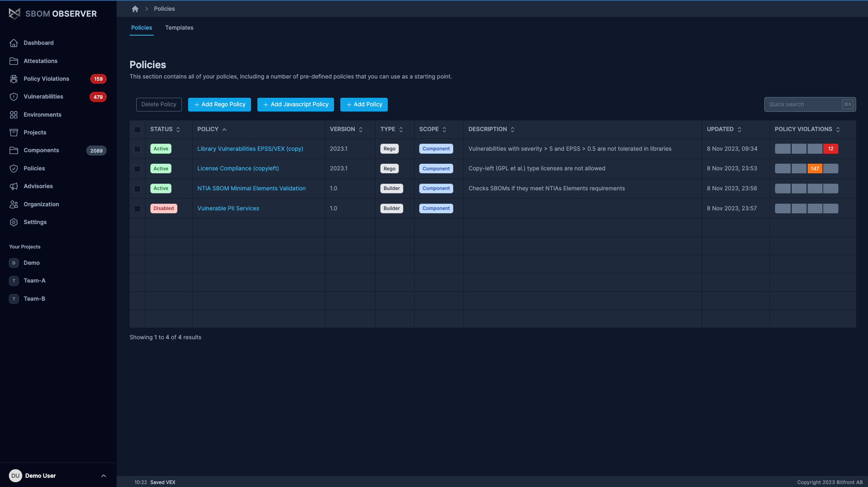Open Environments via grid icon
The image size is (868, 487).
pos(14,115)
